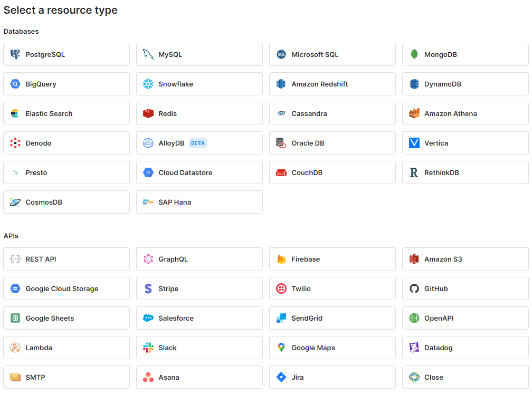Click the Stripe S icon
Image resolution: width=532 pixels, height=395 pixels.
pyautogui.click(x=148, y=288)
